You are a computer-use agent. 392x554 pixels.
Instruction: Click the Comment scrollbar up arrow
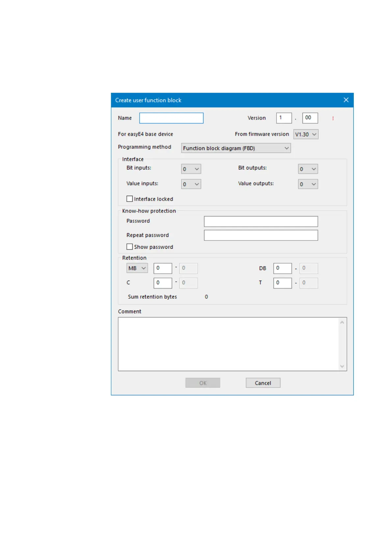pyautogui.click(x=342, y=322)
